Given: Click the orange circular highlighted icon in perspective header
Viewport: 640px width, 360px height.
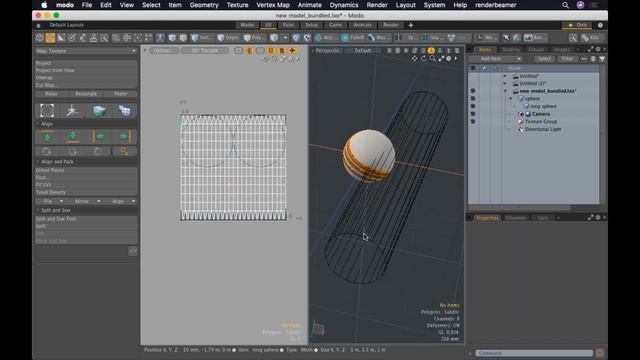Looking at the screenshot, I should pos(431,51).
